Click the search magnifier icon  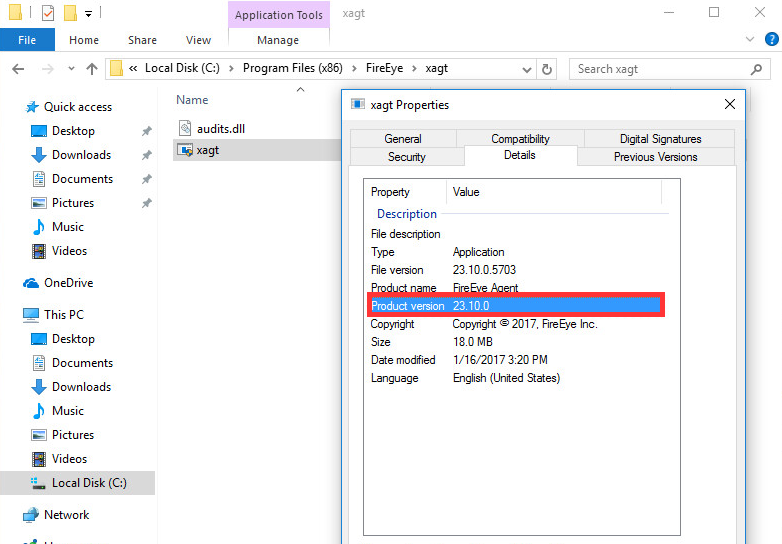pyautogui.click(x=756, y=69)
